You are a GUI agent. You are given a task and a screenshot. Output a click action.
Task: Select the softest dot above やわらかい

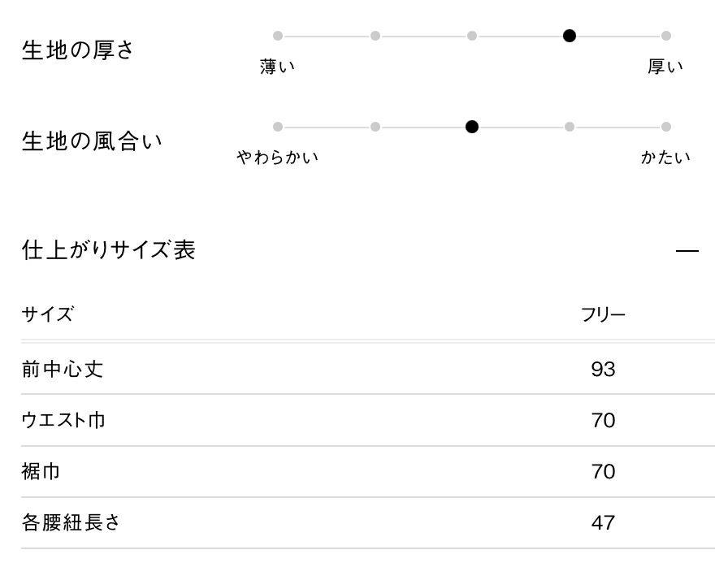click(x=278, y=127)
